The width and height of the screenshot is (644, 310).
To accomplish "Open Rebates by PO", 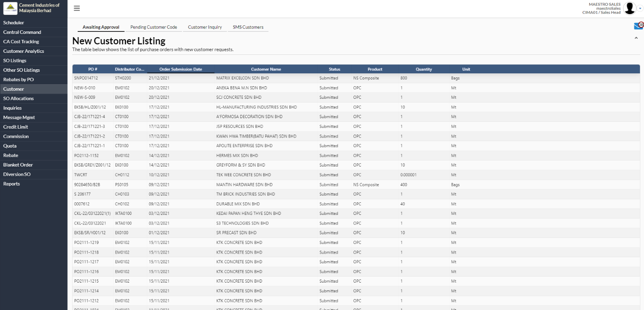I will coord(34,79).
